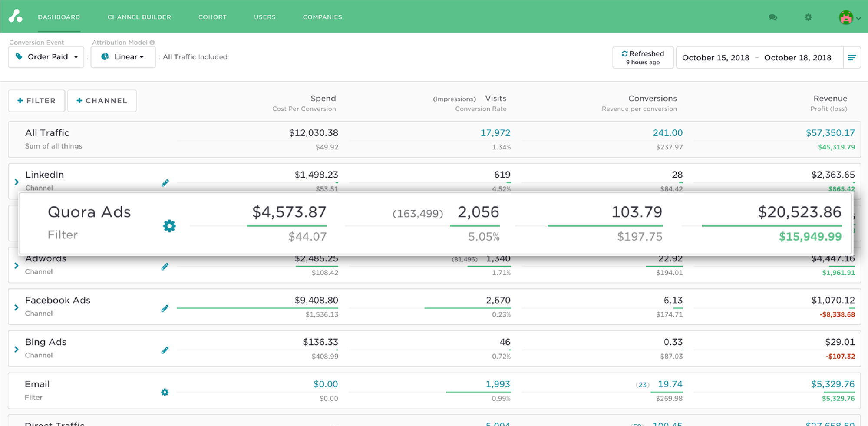868x426 pixels.
Task: Open the Users tab
Action: point(265,17)
